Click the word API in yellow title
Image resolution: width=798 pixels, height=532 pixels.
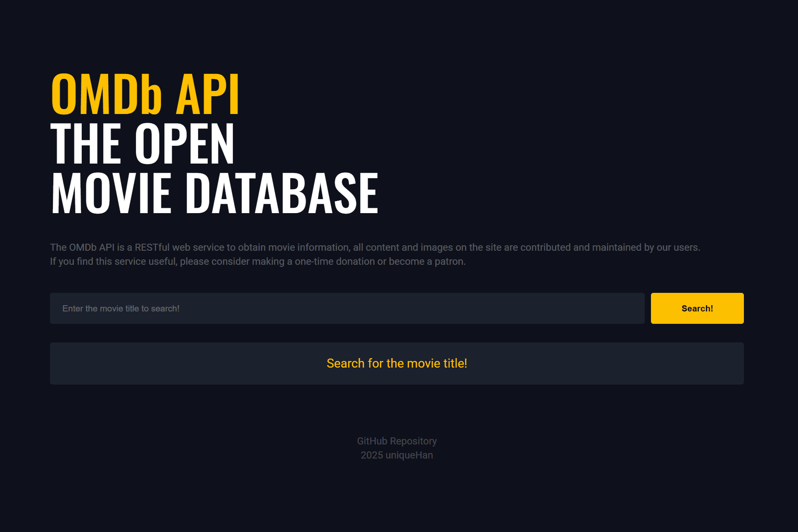207,94
